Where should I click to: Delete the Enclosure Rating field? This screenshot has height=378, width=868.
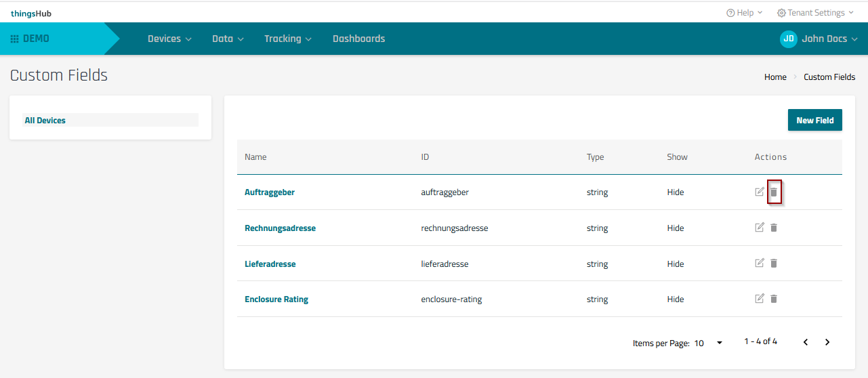pos(774,299)
